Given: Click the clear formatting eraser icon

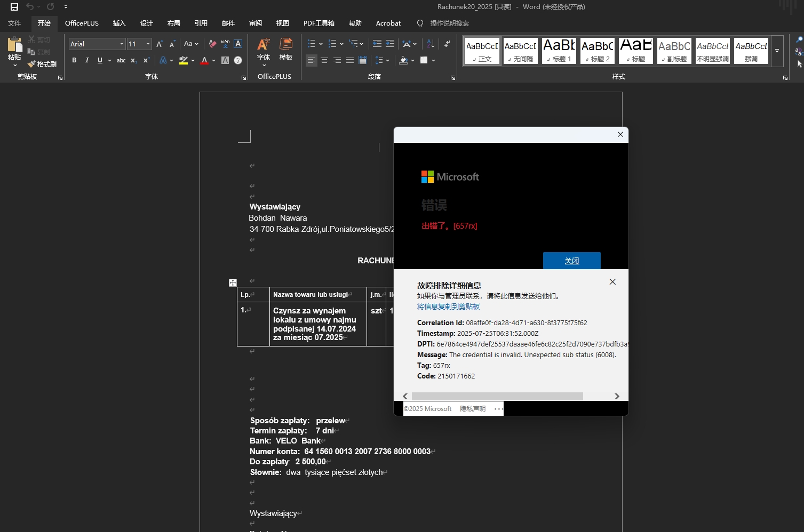Looking at the screenshot, I should 212,44.
